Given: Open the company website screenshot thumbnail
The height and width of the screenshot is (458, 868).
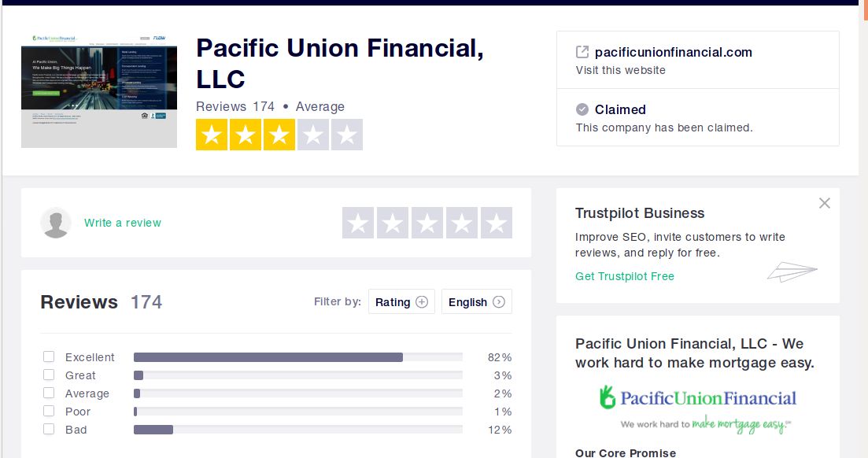Looking at the screenshot, I should [99, 89].
